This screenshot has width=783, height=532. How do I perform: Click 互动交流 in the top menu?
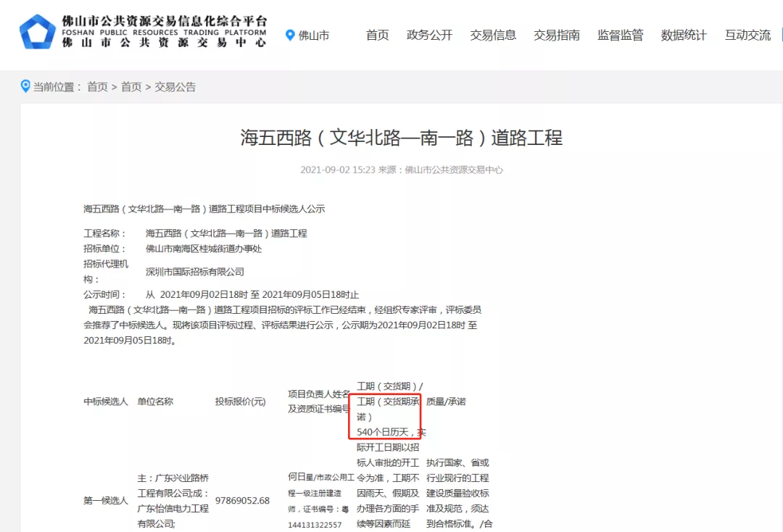(x=747, y=35)
